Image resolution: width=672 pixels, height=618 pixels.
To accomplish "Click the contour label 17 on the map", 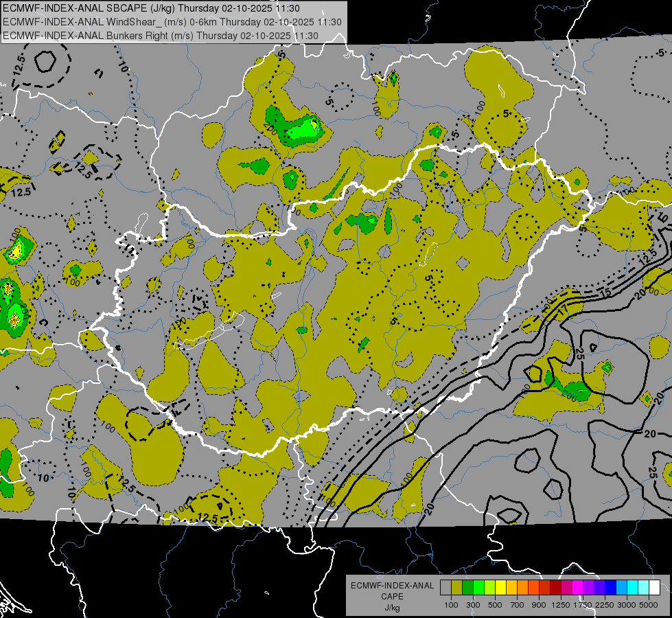I will click(x=563, y=309).
